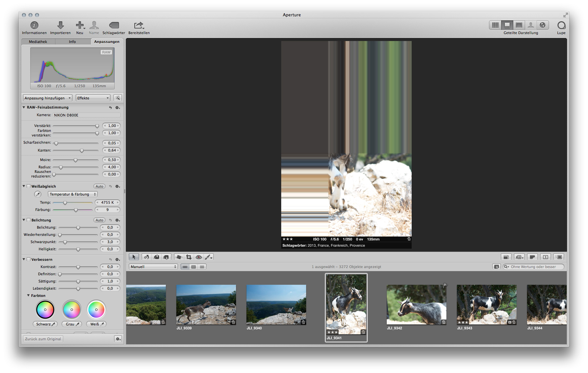
Task: Toggle the Belichtung adjustment checkbox
Action: click(x=29, y=220)
